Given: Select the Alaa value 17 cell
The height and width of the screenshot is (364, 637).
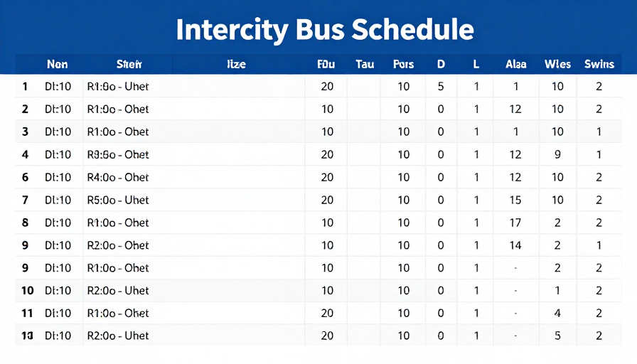Looking at the screenshot, I should pos(515,223).
